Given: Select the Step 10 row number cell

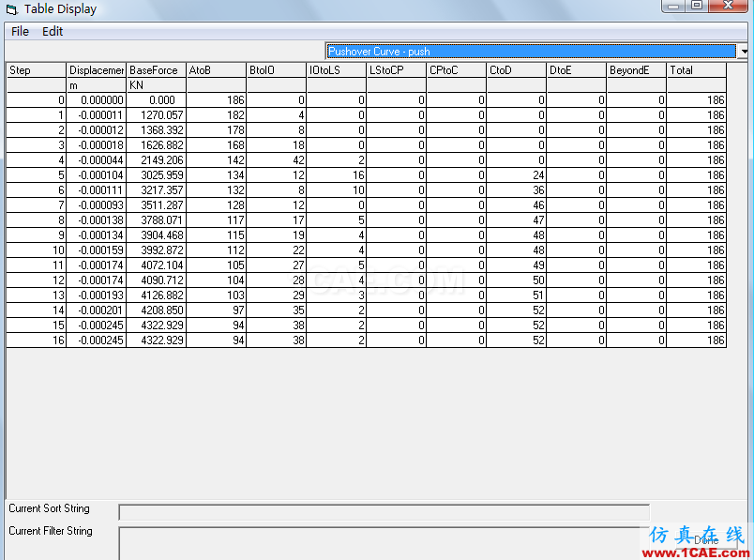Looking at the screenshot, I should click(x=36, y=250).
